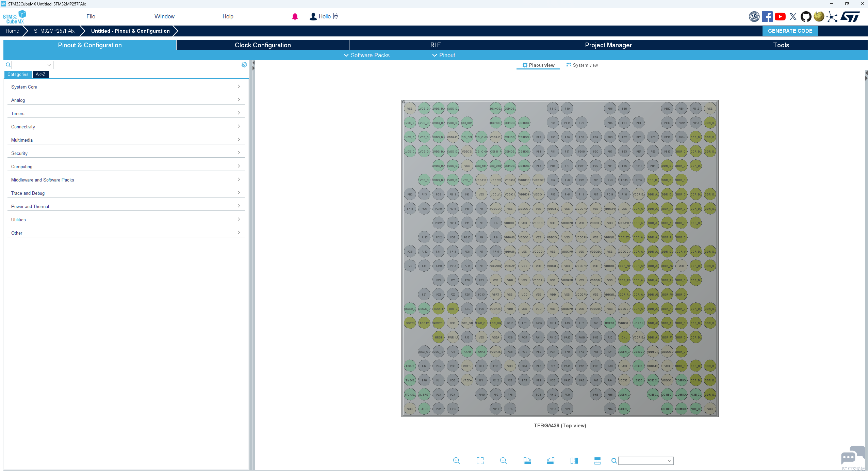Viewport: 868px width, 474px height.
Task: Zoom in on the pinout chip view
Action: (x=456, y=461)
